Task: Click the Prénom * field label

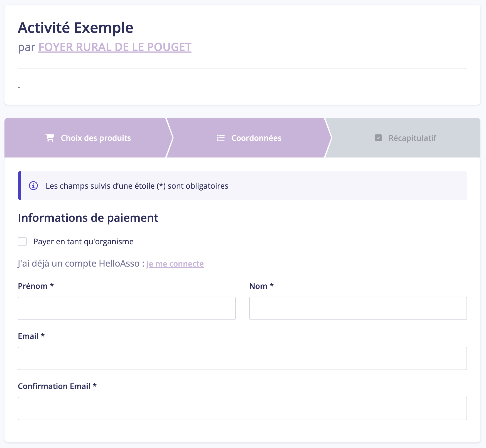Action: tap(36, 286)
